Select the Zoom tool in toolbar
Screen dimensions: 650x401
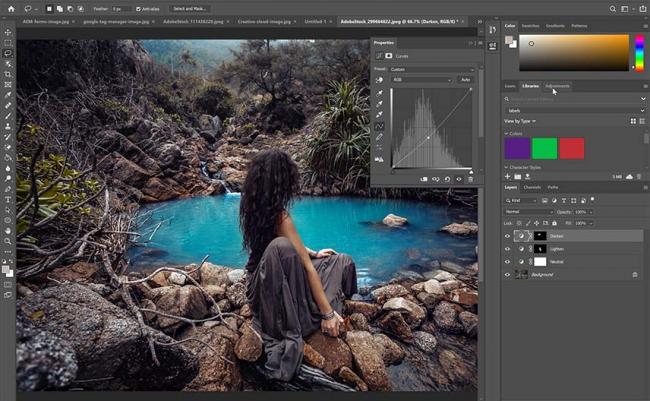pyautogui.click(x=8, y=240)
